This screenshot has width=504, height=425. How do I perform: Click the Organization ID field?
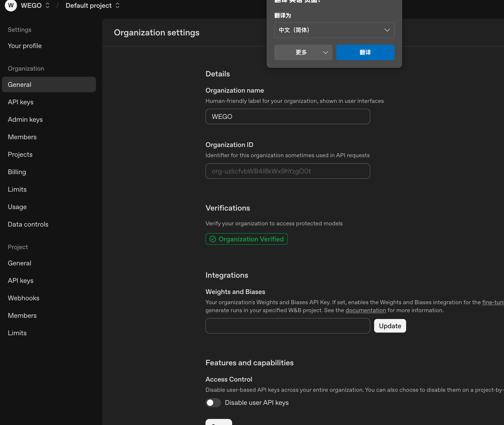click(x=288, y=171)
